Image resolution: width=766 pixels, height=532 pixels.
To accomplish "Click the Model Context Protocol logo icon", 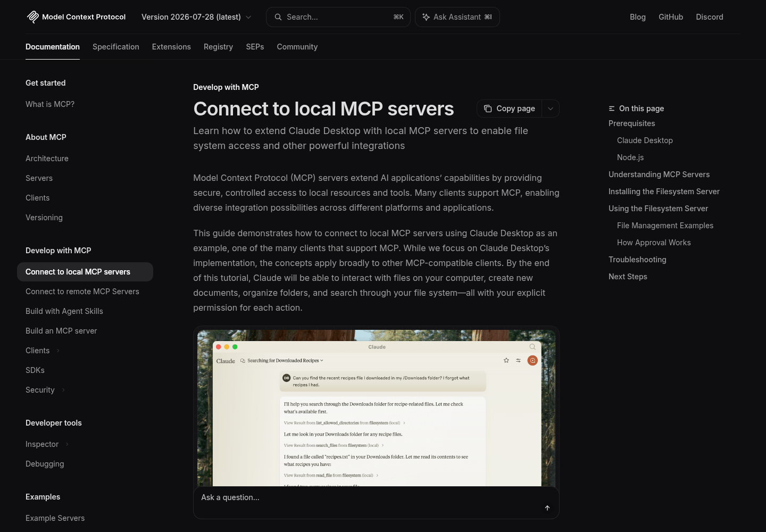I will pos(32,17).
